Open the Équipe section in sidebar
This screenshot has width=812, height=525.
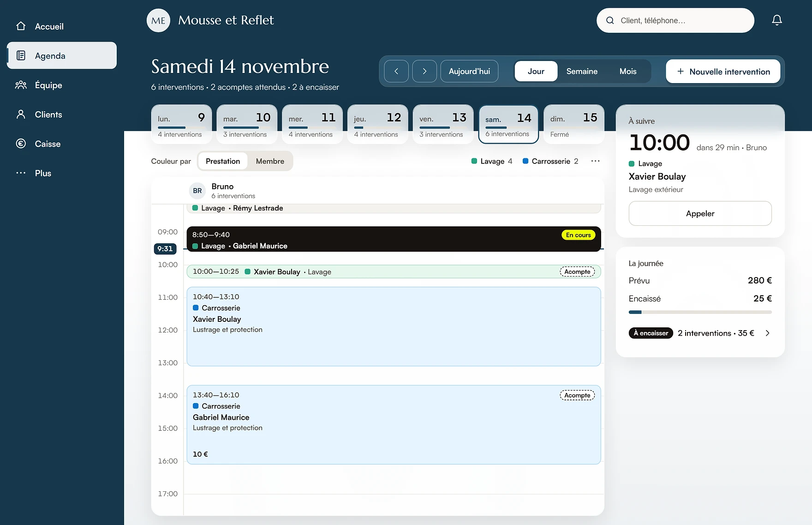pos(62,85)
